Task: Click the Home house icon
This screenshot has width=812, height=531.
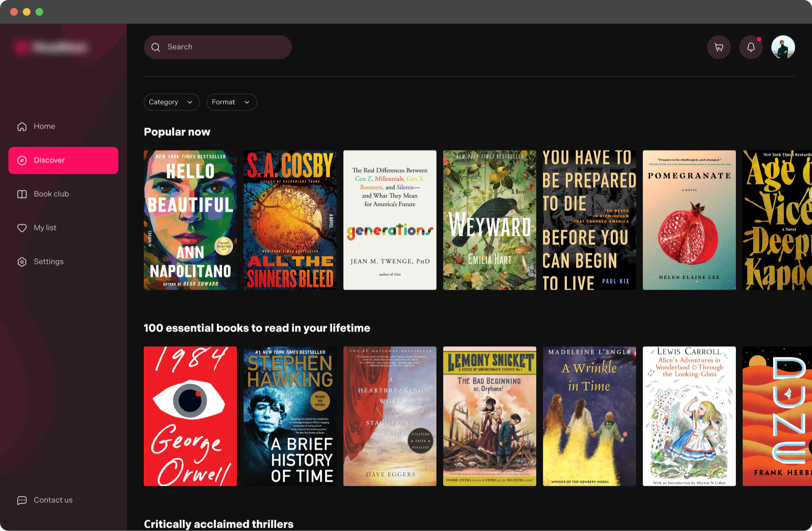Action: (22, 126)
